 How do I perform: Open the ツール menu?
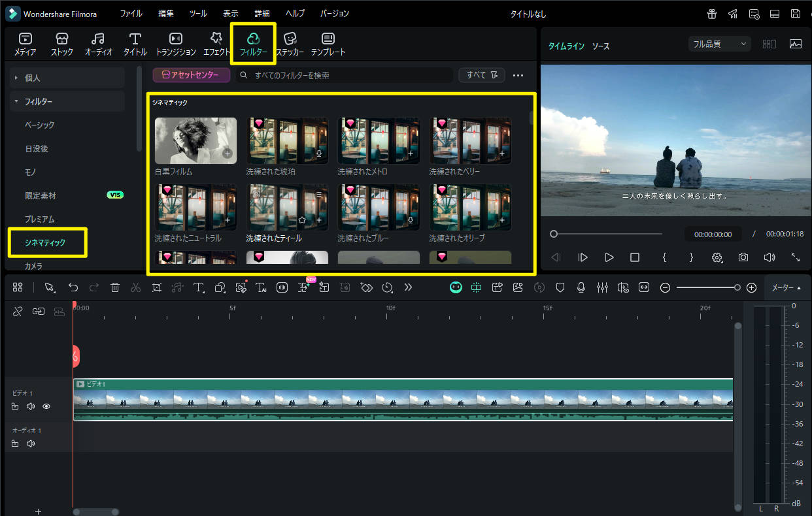[x=198, y=14]
